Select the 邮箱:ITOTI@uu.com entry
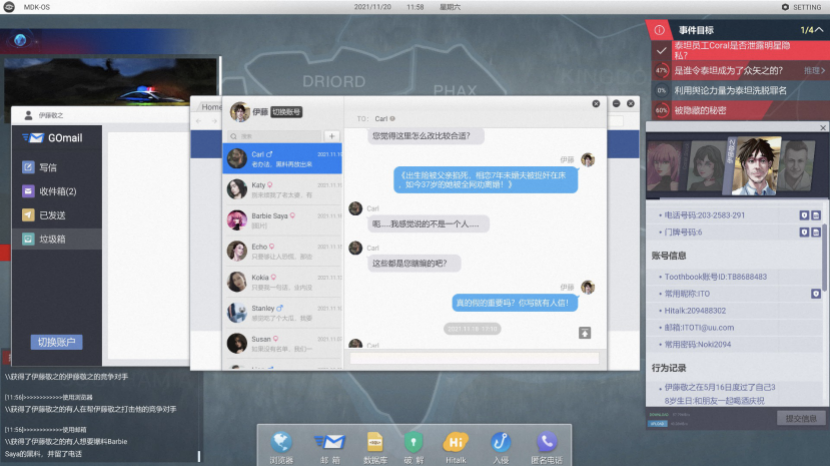This screenshot has height=468, width=830. 699,328
